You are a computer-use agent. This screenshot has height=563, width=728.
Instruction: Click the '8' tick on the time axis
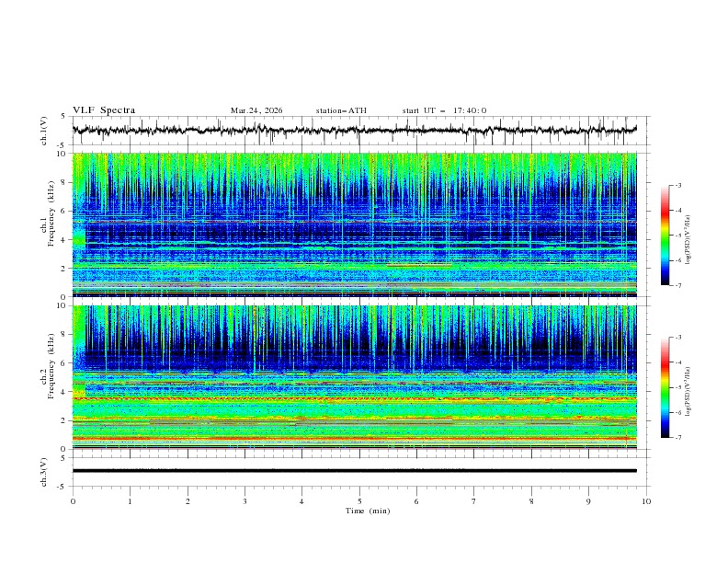[531, 501]
